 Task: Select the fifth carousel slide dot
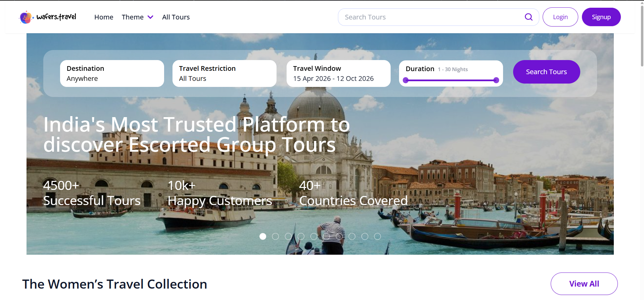pos(314,237)
